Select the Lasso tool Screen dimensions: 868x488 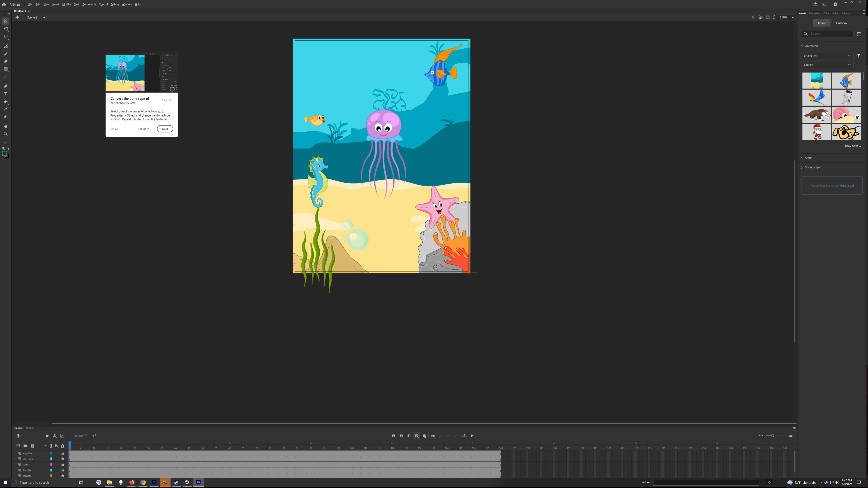point(6,37)
